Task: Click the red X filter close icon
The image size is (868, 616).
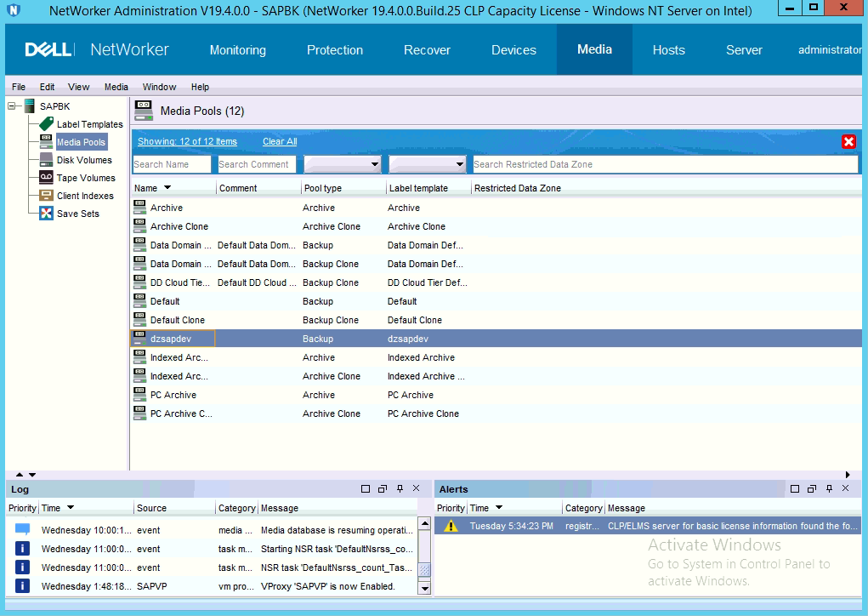Action: [x=848, y=142]
